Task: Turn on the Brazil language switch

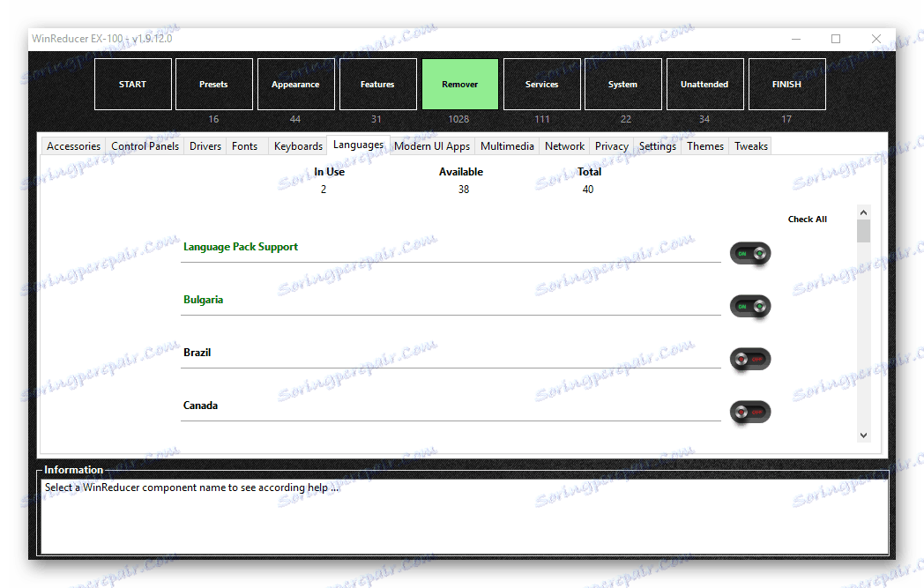Action: (750, 360)
